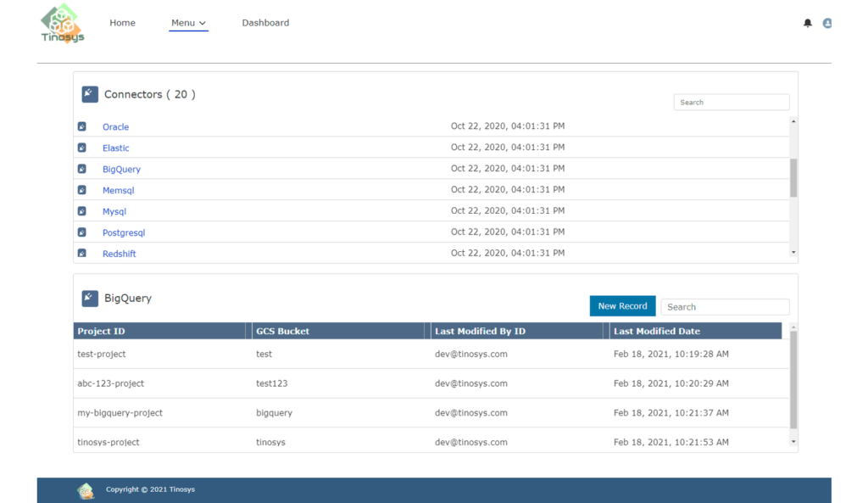Open the Elastic connector
This screenshot has width=868, height=503.
click(115, 148)
